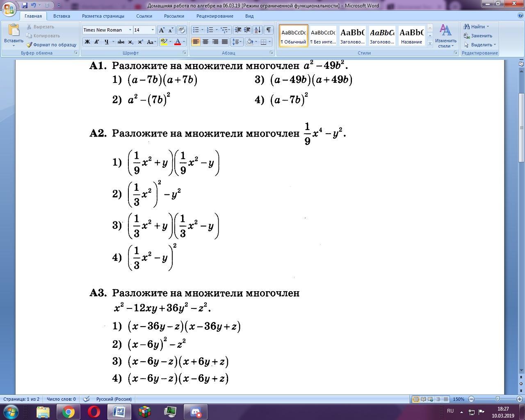The image size is (525, 420).
Task: Apply the Название style
Action: pyautogui.click(x=411, y=36)
